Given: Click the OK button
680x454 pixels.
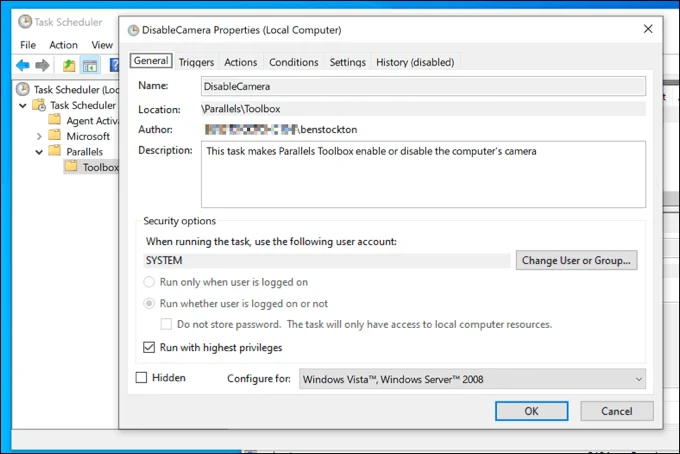Looking at the screenshot, I should pos(532,411).
